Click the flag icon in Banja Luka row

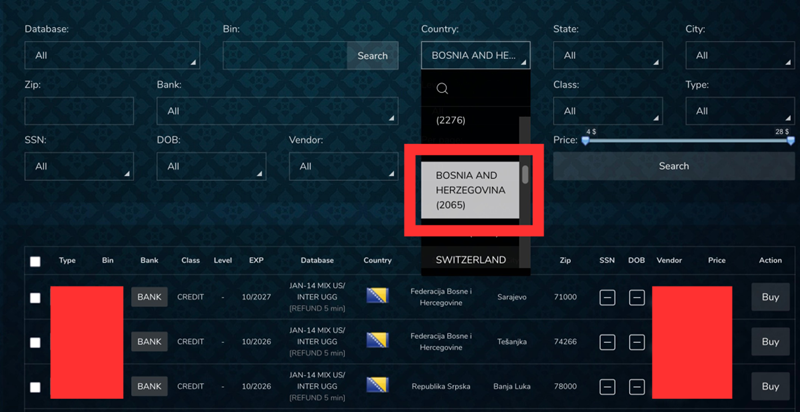point(378,386)
